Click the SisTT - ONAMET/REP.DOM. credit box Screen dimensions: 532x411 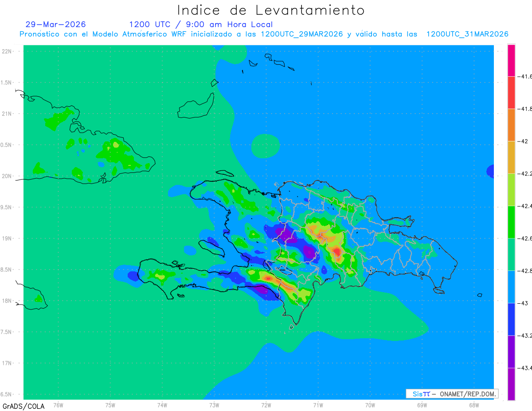(452, 394)
